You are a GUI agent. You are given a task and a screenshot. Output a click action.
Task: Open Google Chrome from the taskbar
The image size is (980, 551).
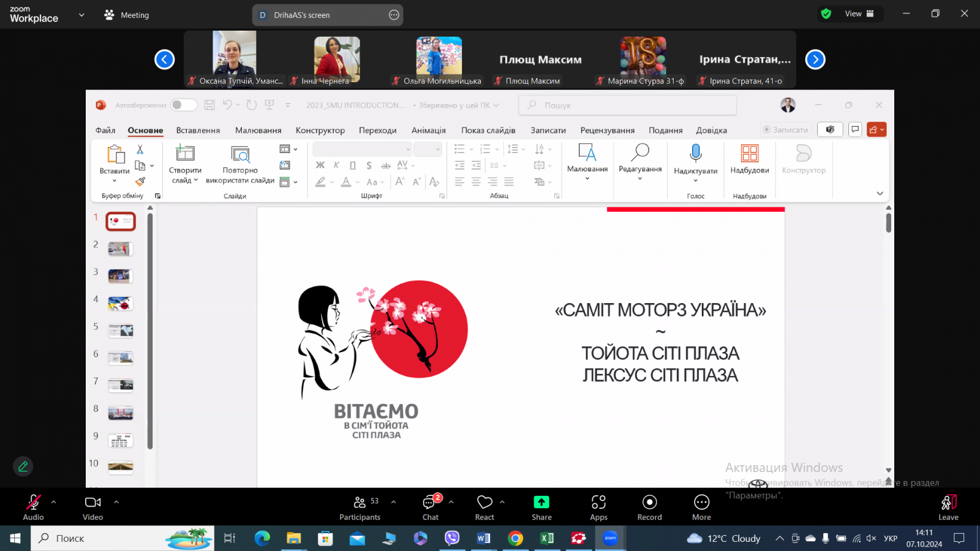tap(516, 538)
